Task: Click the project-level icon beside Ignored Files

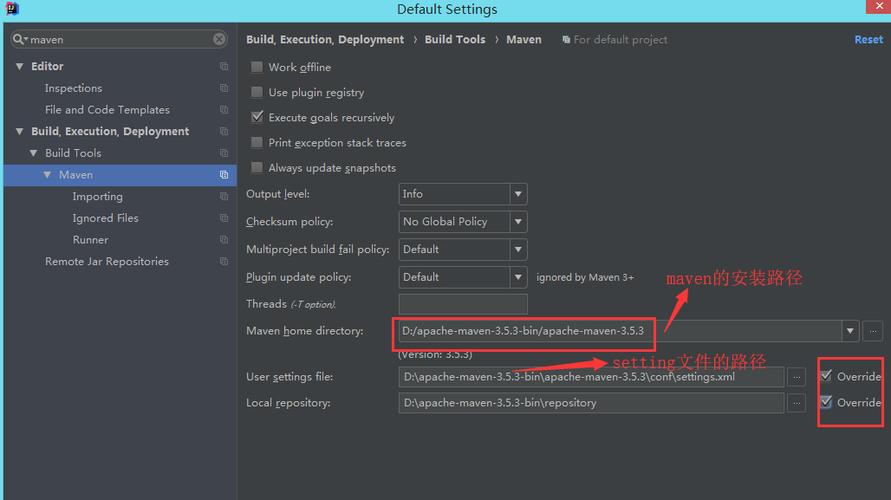Action: click(224, 218)
